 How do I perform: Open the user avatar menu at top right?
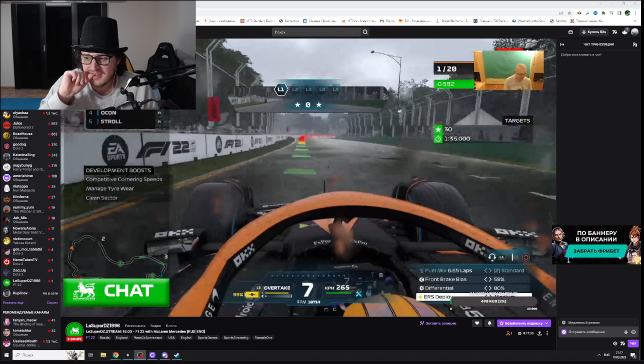(x=634, y=32)
